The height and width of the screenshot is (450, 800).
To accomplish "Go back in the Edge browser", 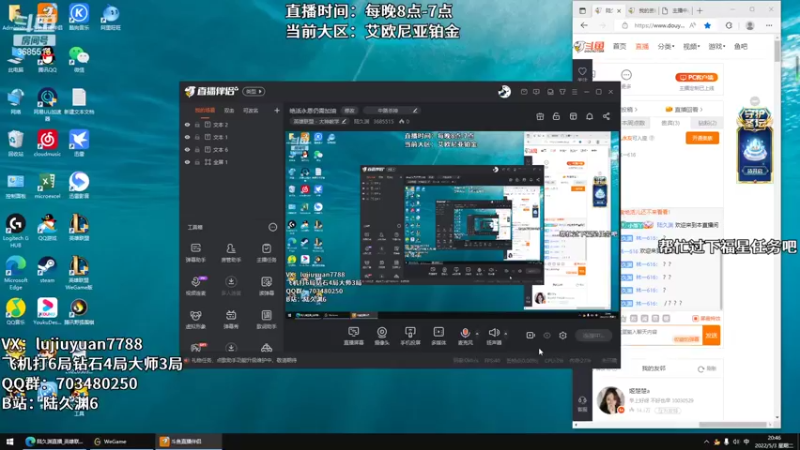I will pos(584,26).
